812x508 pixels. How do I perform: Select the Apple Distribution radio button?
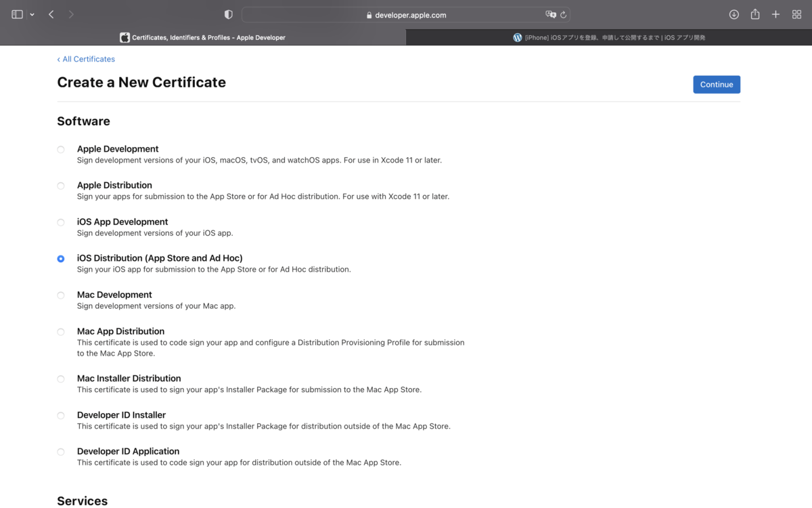61,186
